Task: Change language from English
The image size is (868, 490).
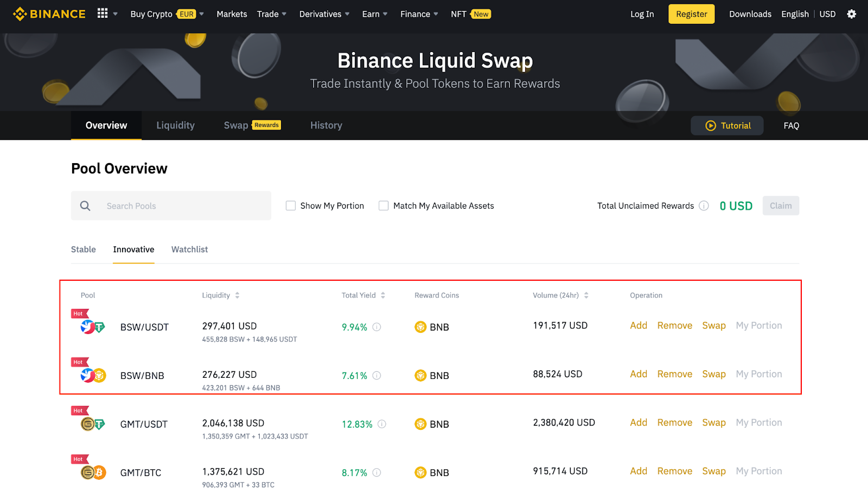Action: 795,14
